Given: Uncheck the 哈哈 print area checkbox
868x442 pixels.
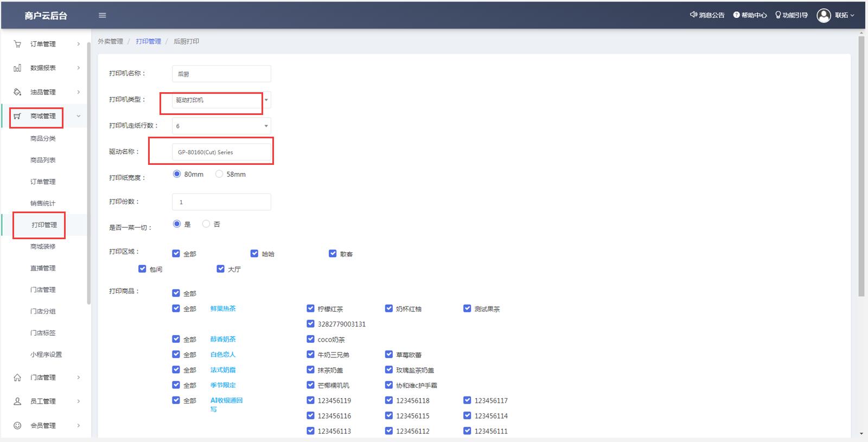Looking at the screenshot, I should (254, 253).
